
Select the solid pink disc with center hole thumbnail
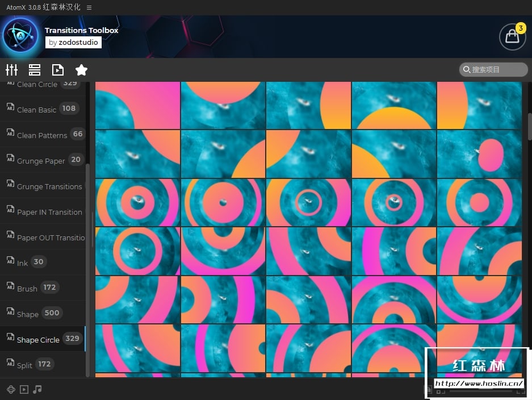tap(223, 202)
